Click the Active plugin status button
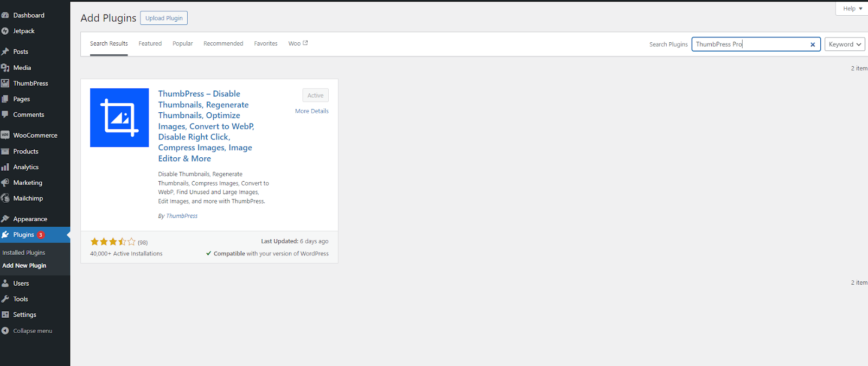 pyautogui.click(x=316, y=95)
